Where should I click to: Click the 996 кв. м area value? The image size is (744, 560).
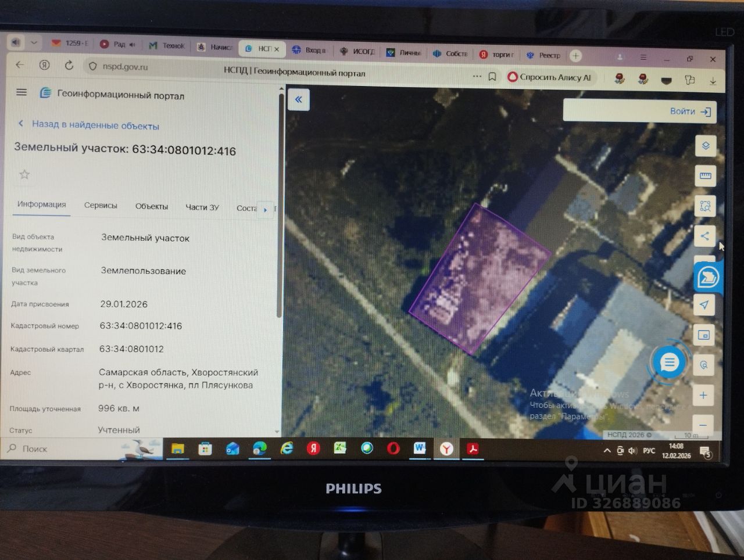[119, 408]
